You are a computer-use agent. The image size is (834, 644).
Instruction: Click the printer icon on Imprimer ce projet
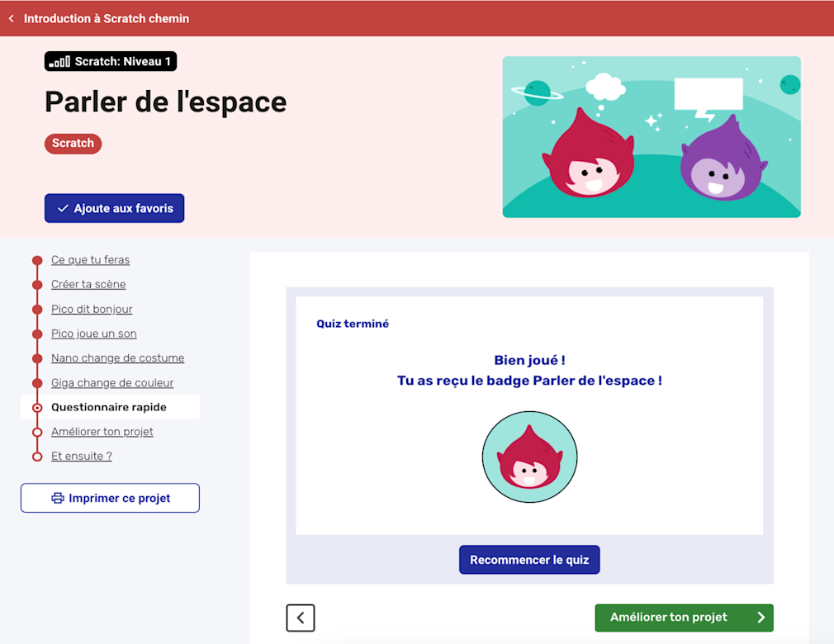58,499
